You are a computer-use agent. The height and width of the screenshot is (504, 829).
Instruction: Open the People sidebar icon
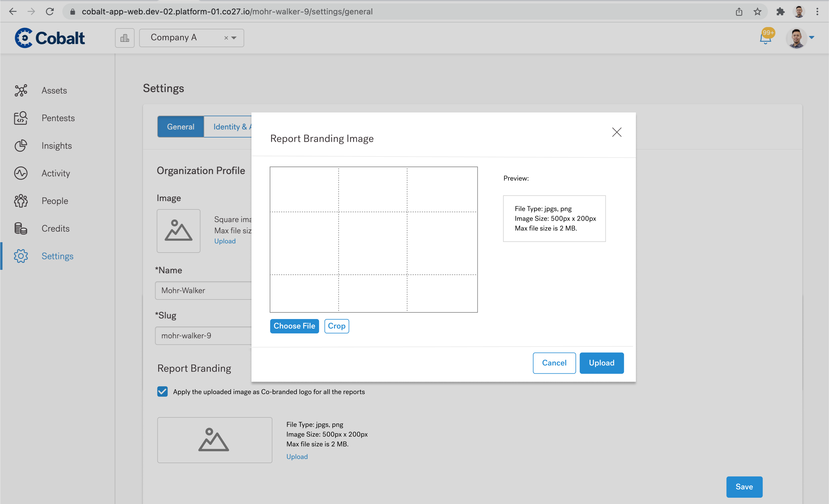pos(21,201)
